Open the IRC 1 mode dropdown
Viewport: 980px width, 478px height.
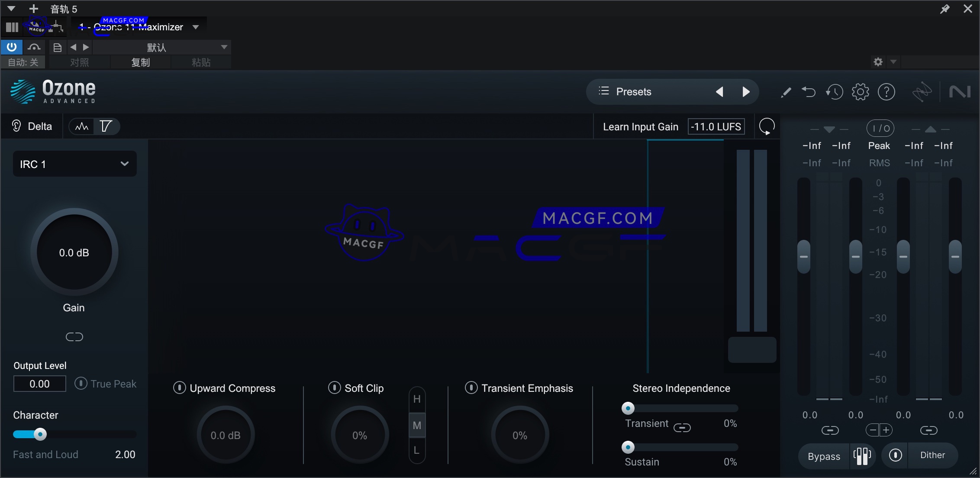[x=74, y=164]
